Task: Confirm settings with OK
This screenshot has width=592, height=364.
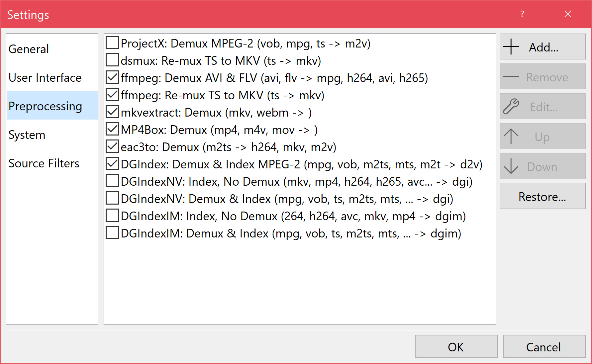Action: click(x=456, y=346)
